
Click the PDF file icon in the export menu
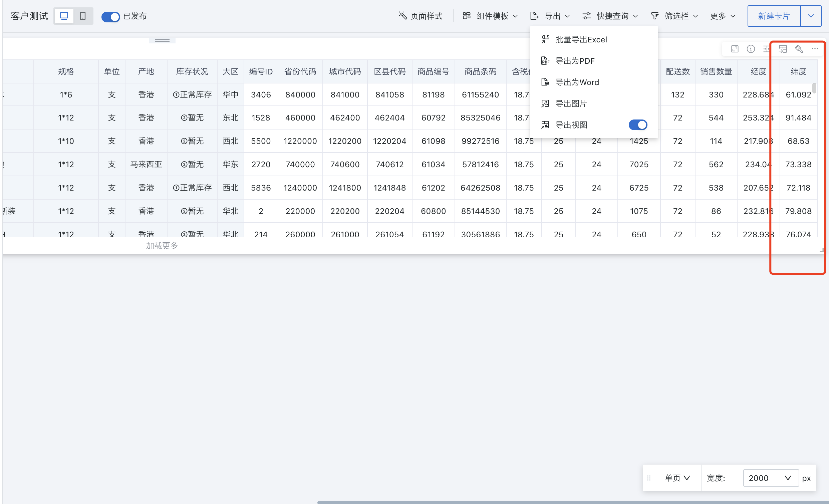click(x=545, y=60)
